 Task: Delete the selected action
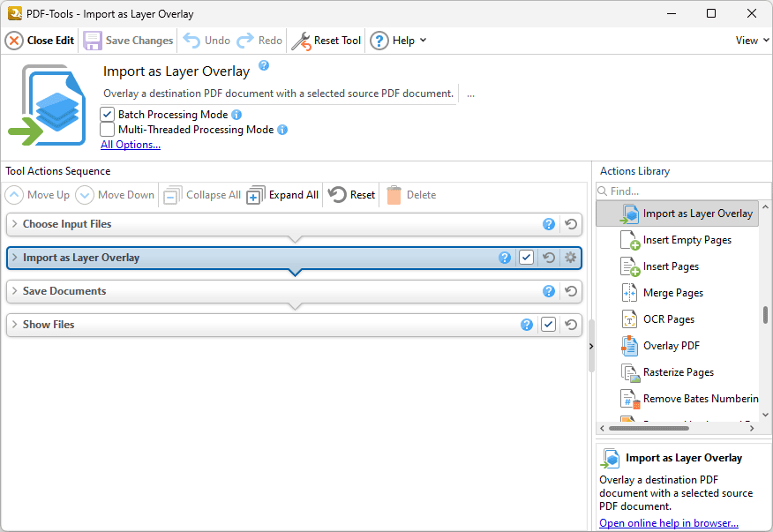pos(411,195)
